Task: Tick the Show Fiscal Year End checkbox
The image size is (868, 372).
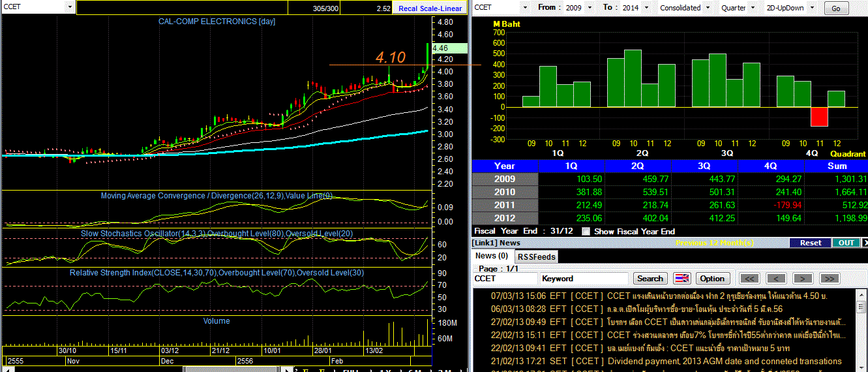Action: point(586,231)
